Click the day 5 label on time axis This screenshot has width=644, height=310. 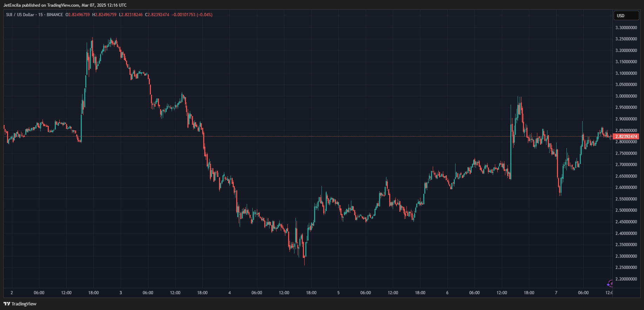pos(338,293)
